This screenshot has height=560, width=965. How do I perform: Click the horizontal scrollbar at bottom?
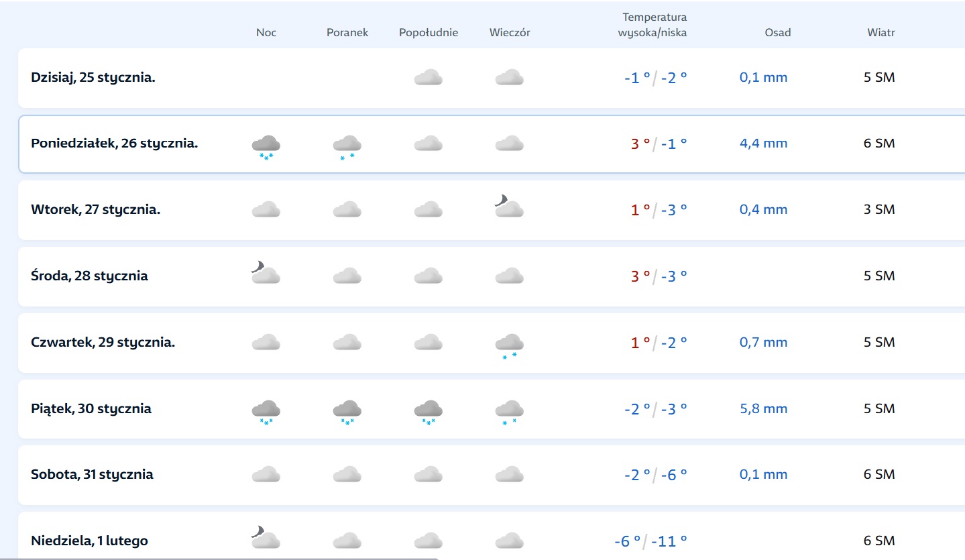221,558
